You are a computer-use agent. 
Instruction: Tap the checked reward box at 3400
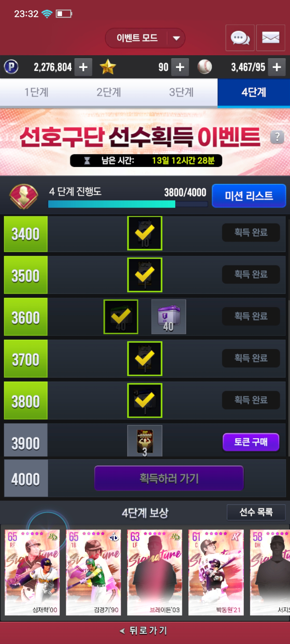coord(145,233)
